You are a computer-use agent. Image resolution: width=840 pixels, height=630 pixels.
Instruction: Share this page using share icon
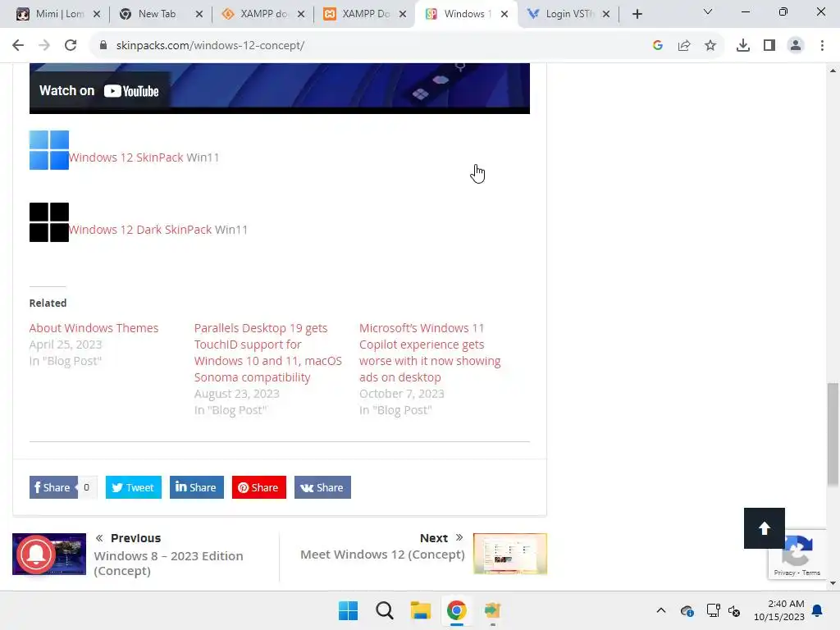point(684,46)
